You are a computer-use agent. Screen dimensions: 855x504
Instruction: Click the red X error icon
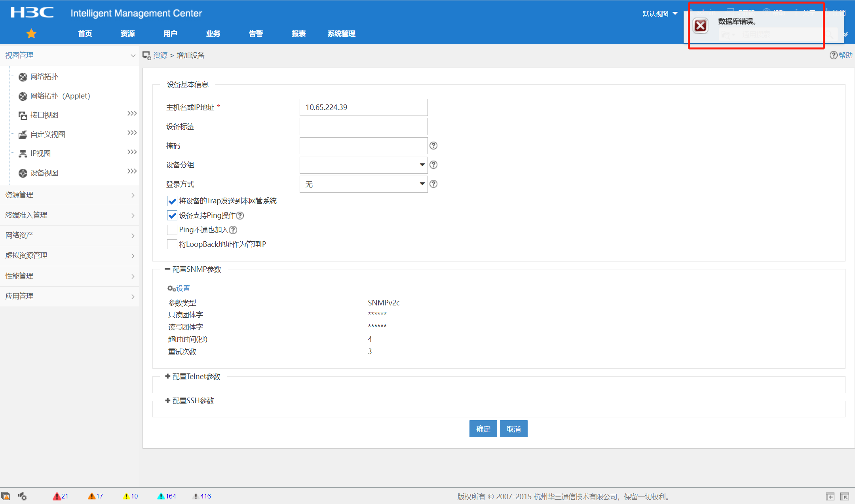tap(700, 26)
